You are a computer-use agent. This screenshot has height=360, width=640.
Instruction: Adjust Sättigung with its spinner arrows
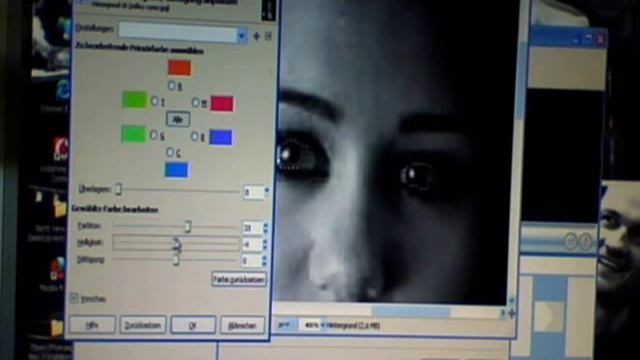(265, 260)
